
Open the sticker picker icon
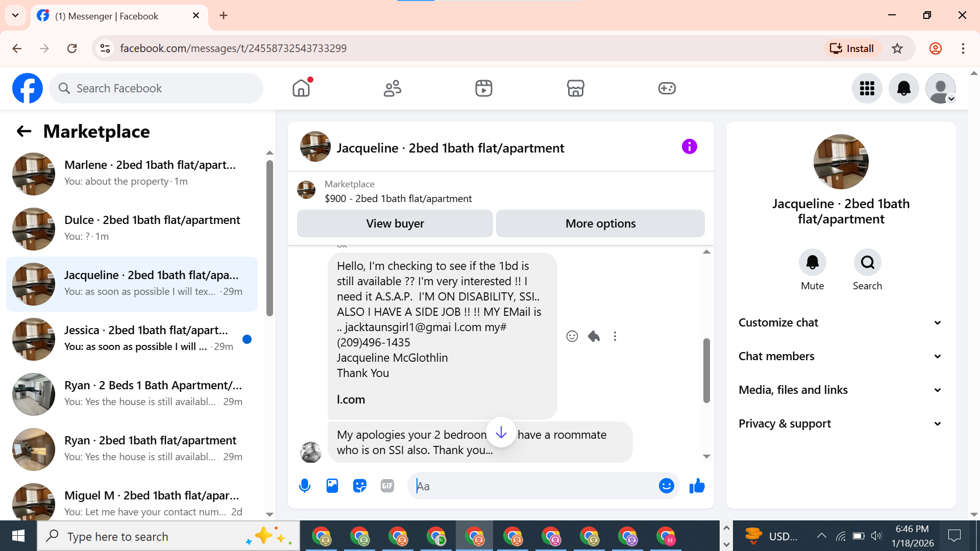(x=360, y=486)
